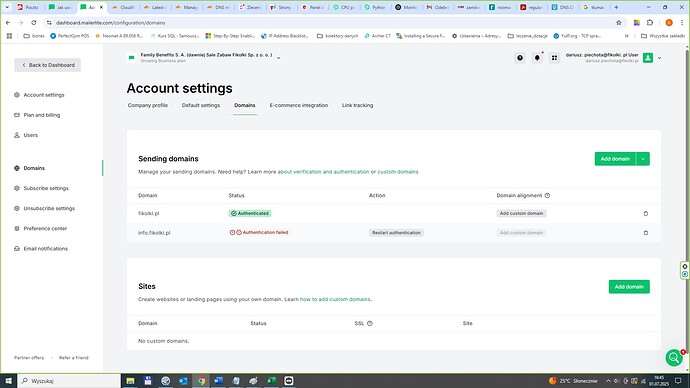Delete the info.fikolki.pl domain via trash icon

pyautogui.click(x=646, y=233)
